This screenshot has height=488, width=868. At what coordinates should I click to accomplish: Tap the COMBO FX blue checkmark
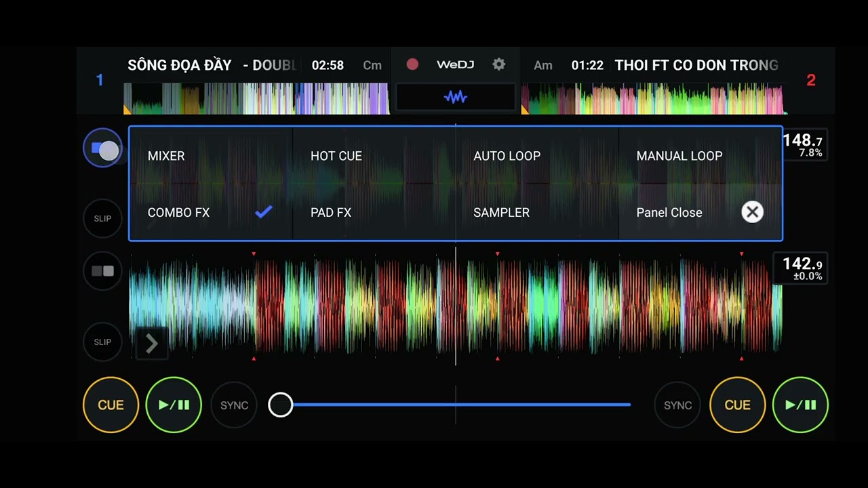tap(264, 212)
